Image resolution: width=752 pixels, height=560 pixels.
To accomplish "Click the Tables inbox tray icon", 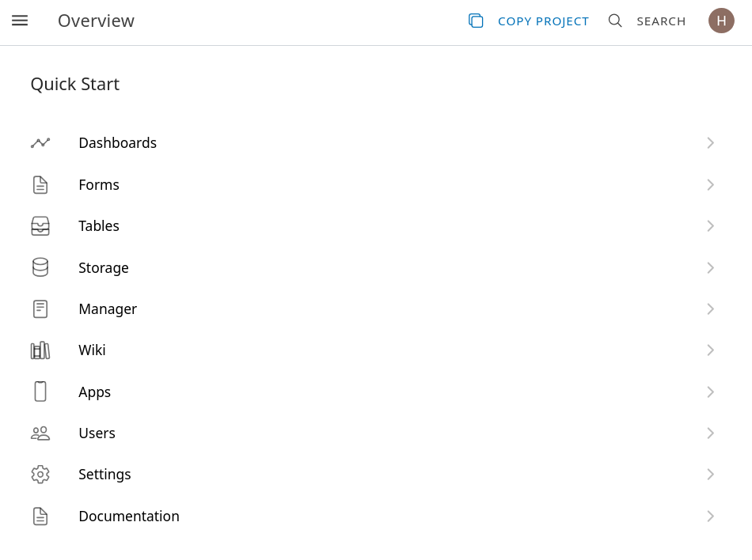I will (40, 226).
